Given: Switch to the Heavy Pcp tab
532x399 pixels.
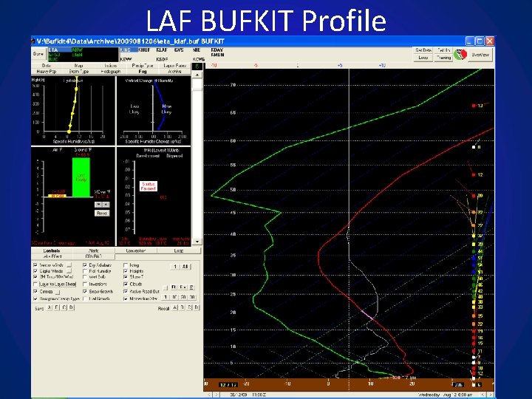Looking at the screenshot, I should click(x=47, y=72).
